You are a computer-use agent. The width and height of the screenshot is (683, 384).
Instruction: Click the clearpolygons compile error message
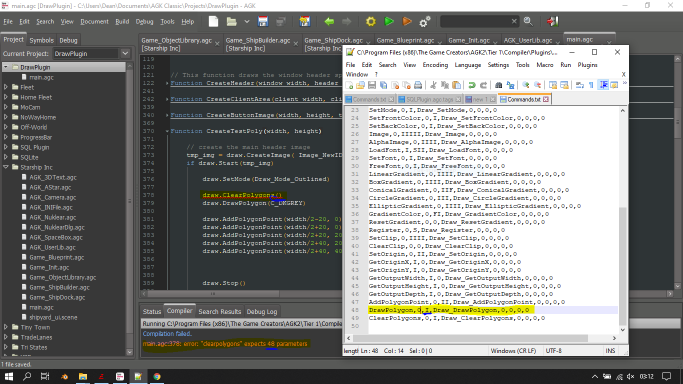225,344
